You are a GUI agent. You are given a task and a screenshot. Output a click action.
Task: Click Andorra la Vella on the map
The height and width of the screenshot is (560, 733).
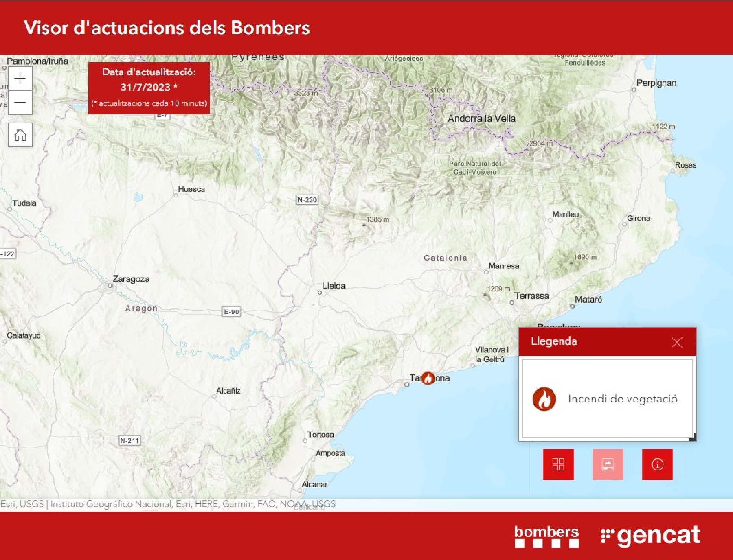481,118
